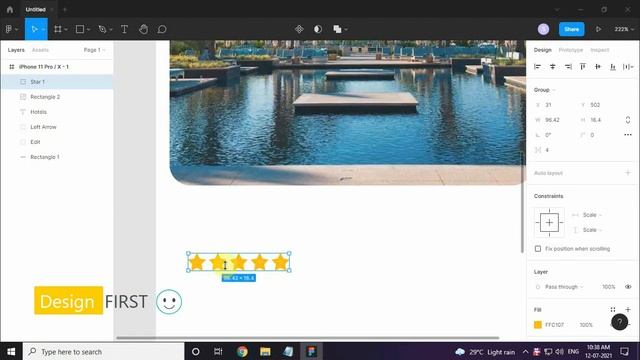
Task: Add a new fill with plus
Action: pyautogui.click(x=628, y=310)
